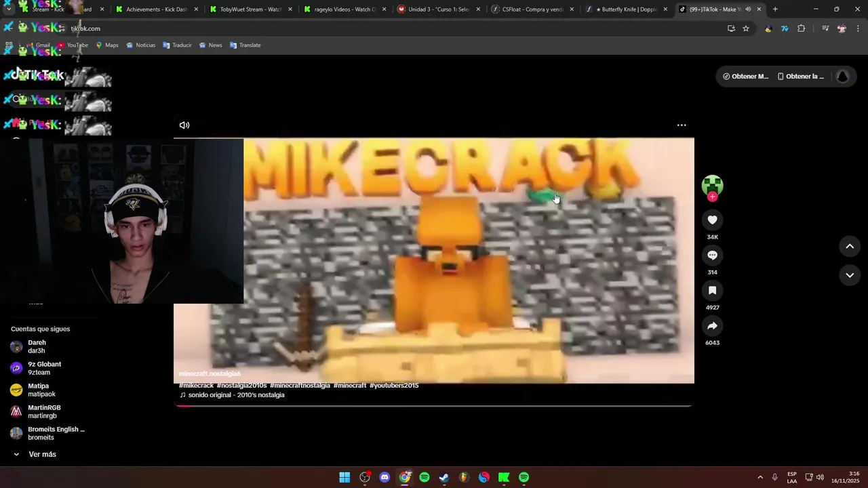Go to the previous video

click(x=850, y=247)
